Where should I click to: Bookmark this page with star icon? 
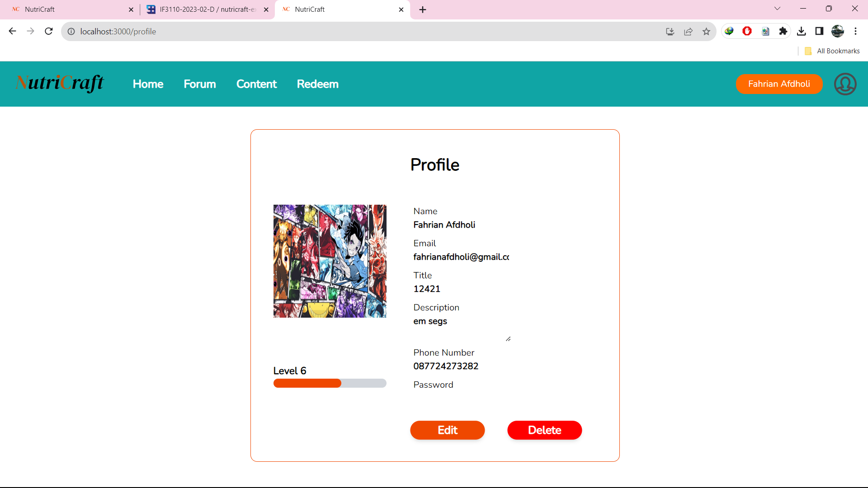pyautogui.click(x=706, y=32)
